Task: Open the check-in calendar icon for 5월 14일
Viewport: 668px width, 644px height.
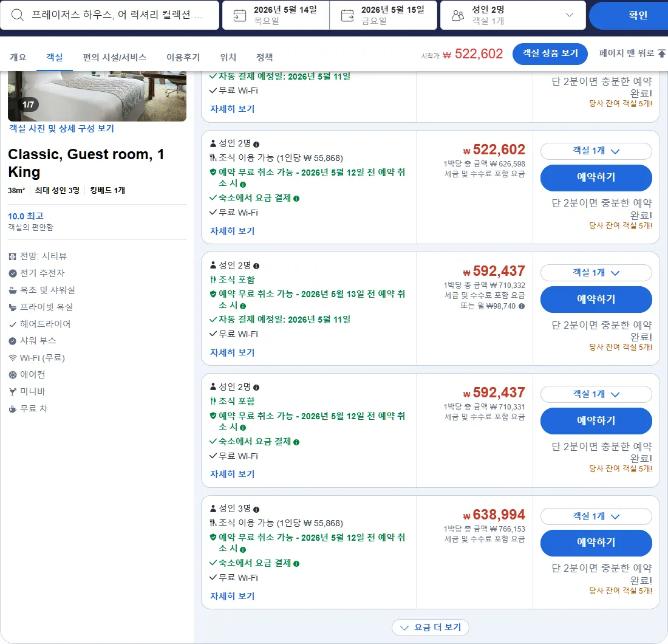Action: pos(239,16)
